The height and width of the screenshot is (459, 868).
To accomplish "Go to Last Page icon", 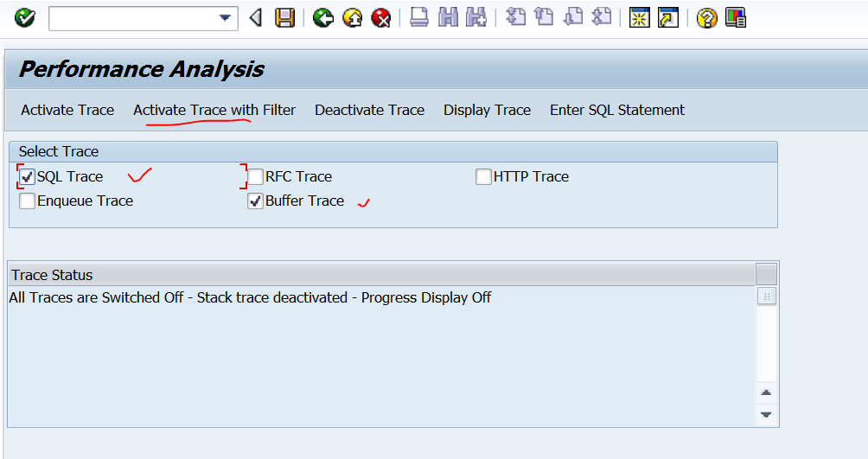I will (x=601, y=17).
